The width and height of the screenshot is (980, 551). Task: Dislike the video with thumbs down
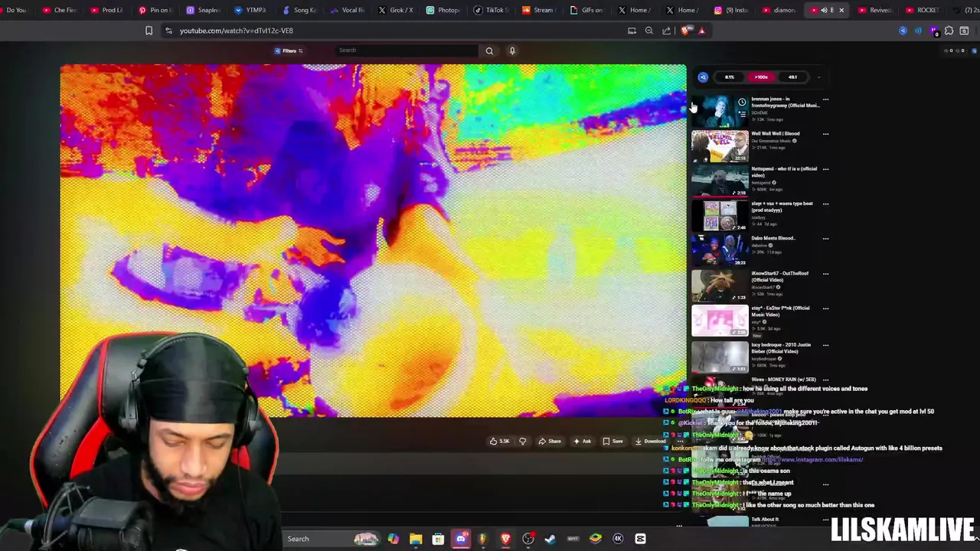pos(523,441)
